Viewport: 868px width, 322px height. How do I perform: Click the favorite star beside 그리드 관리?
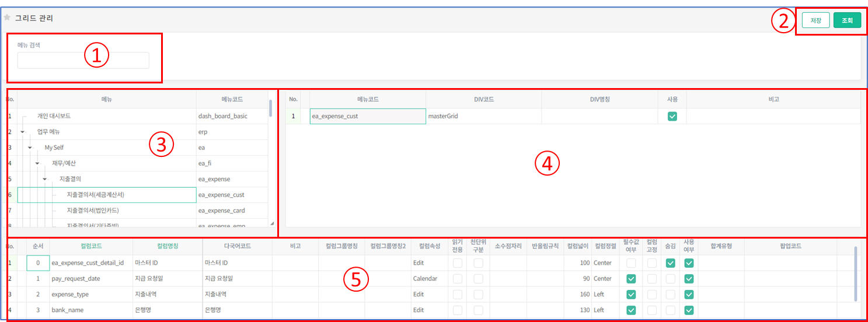point(7,17)
